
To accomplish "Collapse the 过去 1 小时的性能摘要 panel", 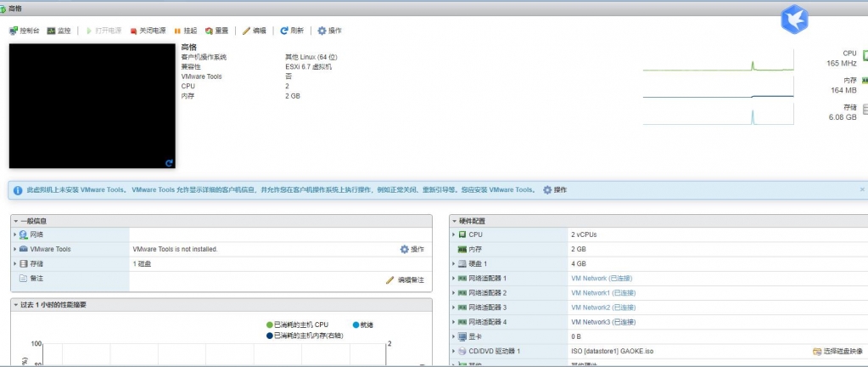I will 221,304.
